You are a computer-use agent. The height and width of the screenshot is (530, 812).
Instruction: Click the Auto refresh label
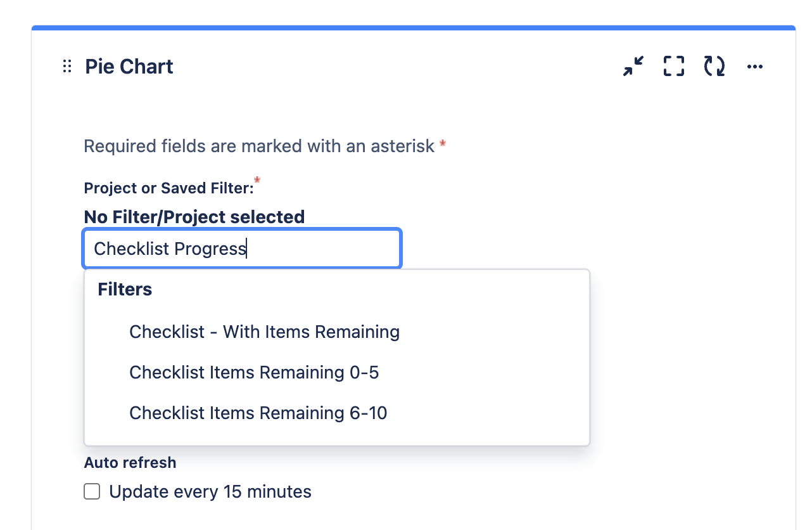click(x=130, y=463)
